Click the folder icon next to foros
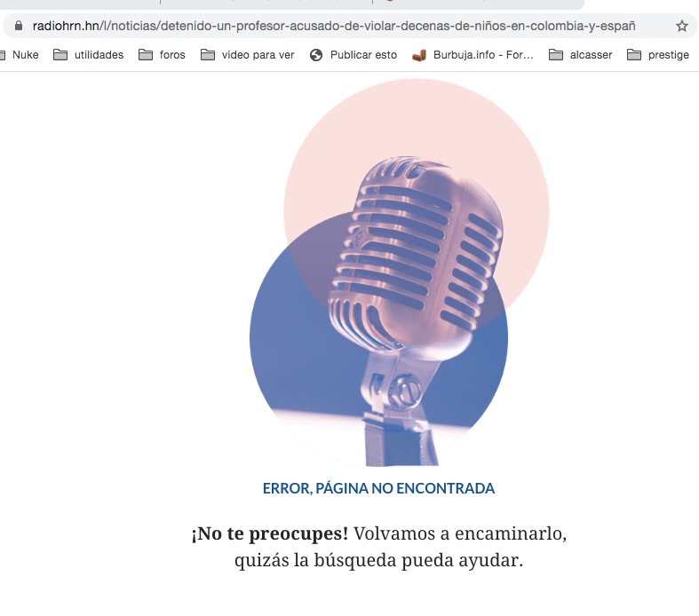 click(146, 55)
